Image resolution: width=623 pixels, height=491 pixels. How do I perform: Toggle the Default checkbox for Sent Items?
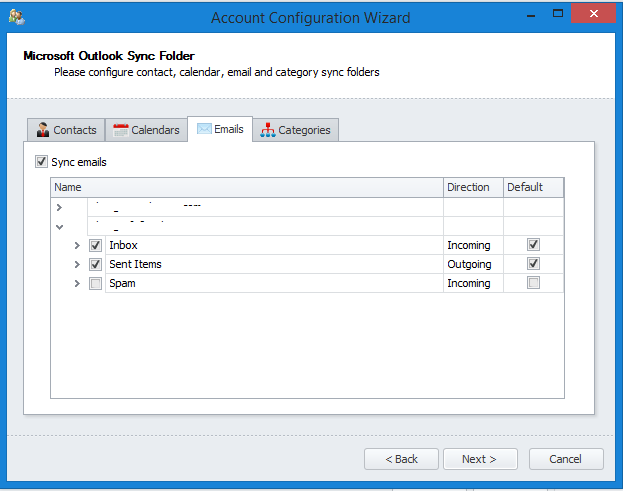point(533,264)
